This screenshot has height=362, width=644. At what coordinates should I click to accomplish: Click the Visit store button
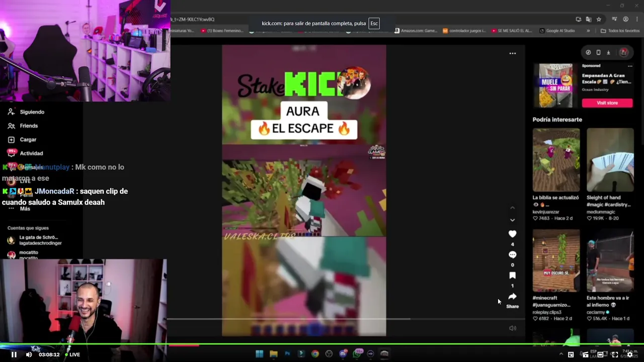(x=607, y=103)
